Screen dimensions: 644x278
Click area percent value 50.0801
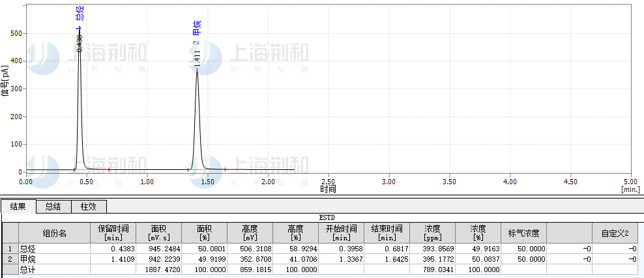(x=212, y=249)
